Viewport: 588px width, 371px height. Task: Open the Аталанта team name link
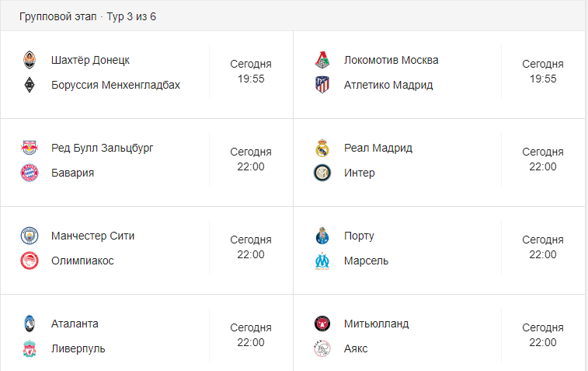pyautogui.click(x=75, y=324)
